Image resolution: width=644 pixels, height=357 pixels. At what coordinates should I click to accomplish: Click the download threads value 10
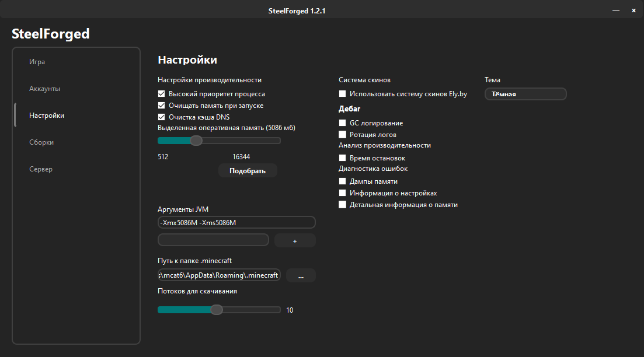click(290, 310)
